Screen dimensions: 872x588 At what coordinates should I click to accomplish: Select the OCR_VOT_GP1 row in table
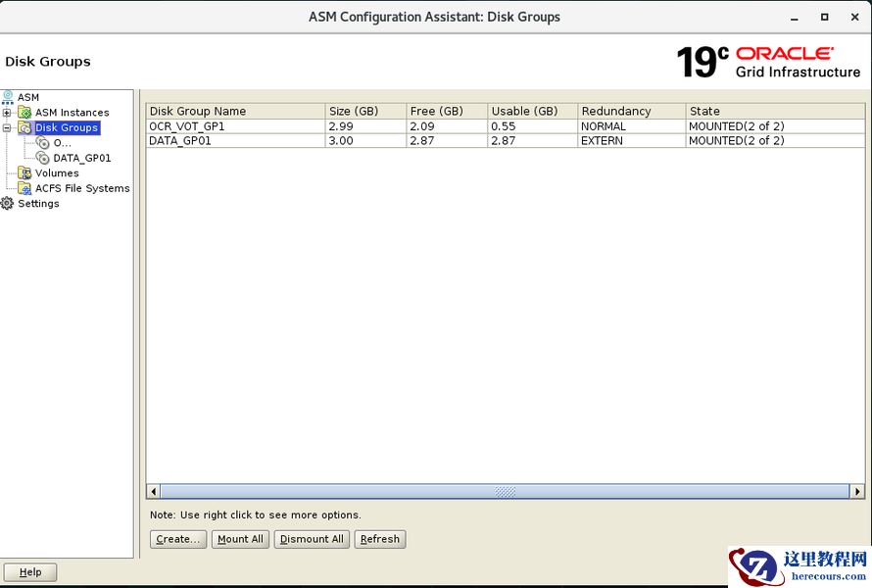pos(235,126)
